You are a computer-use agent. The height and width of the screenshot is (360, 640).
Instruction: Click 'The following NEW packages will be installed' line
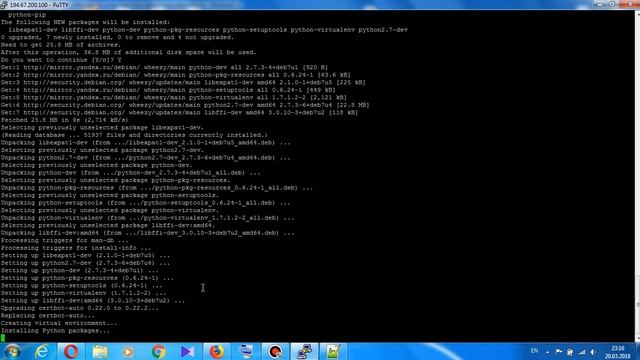click(x=85, y=22)
